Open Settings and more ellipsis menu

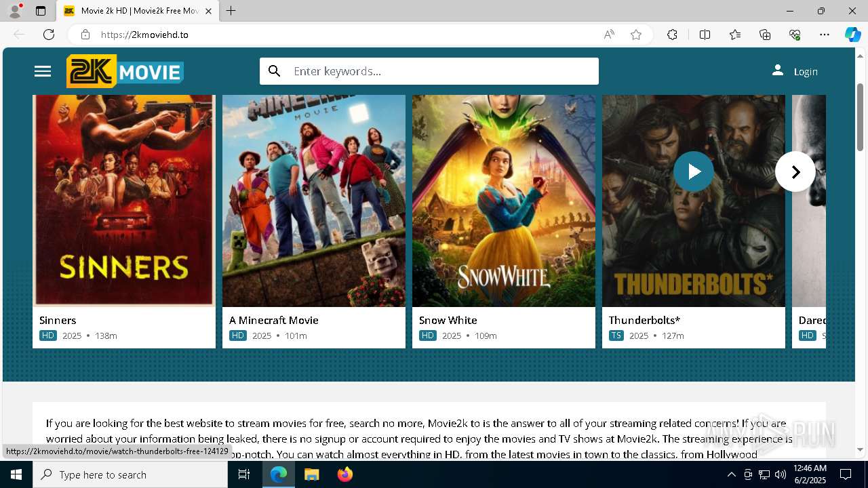[x=825, y=35]
